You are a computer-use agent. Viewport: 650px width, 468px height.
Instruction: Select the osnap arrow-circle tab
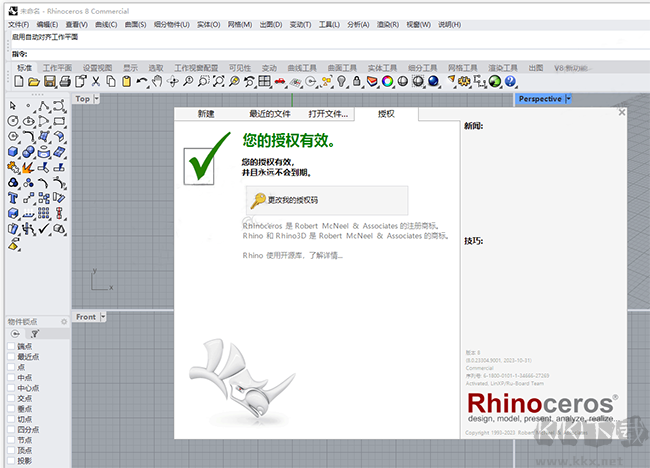point(15,334)
